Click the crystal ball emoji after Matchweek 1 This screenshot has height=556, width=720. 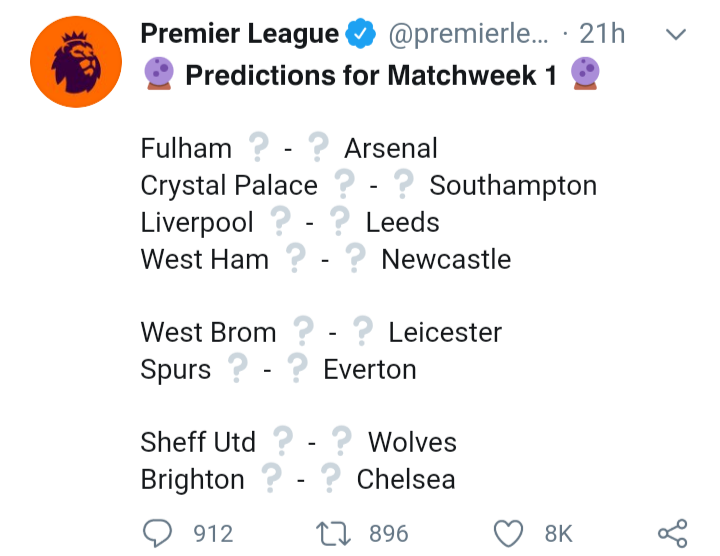click(585, 75)
